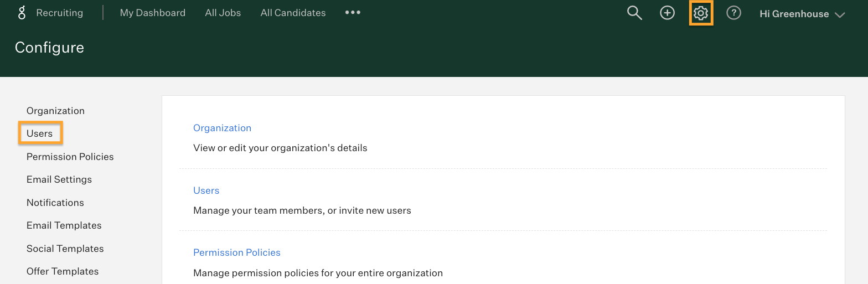This screenshot has width=868, height=284.
Task: Open the search magnifier icon
Action: 634,13
